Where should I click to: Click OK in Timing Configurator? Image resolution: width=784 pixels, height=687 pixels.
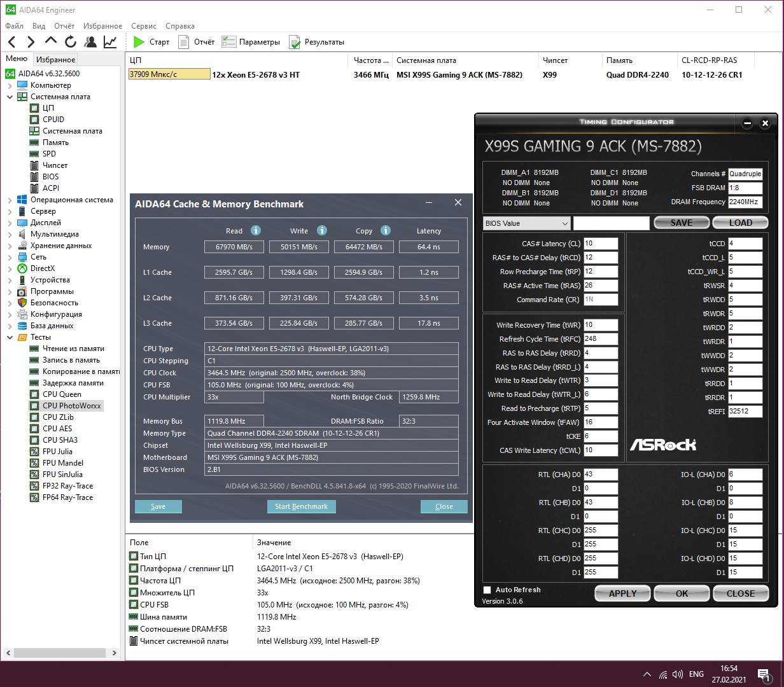[682, 593]
